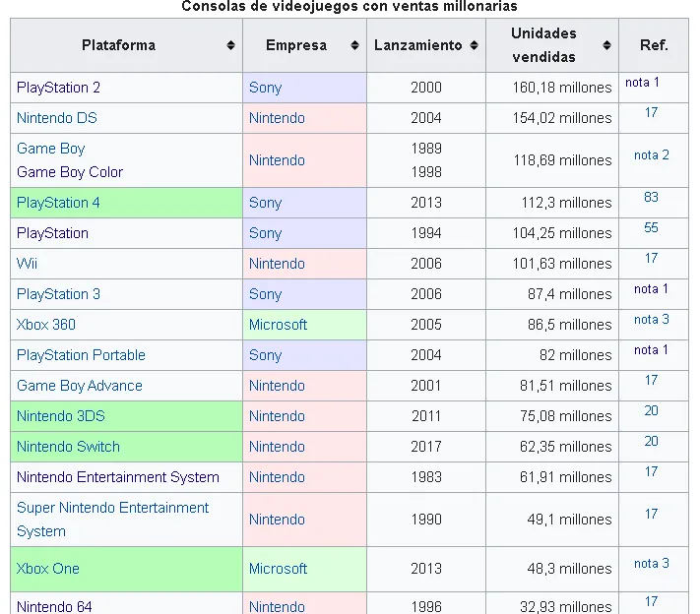The image size is (700, 614).
Task: Sort table by Unidades vendidas arrows
Action: (606, 45)
